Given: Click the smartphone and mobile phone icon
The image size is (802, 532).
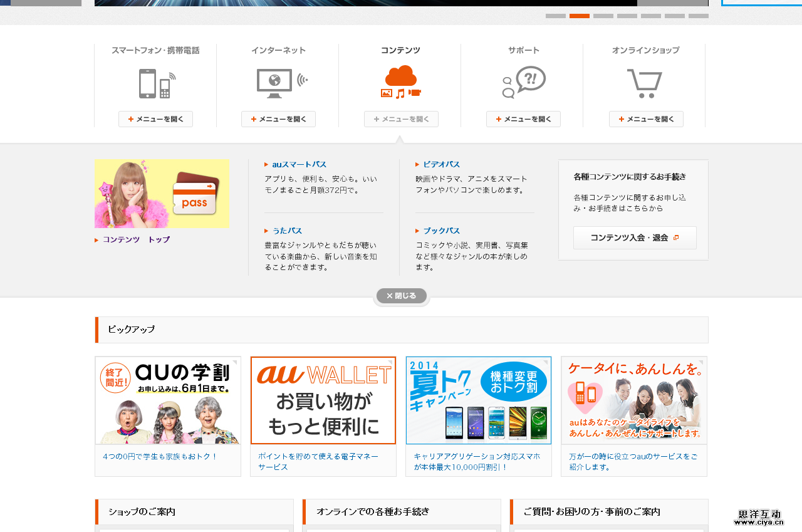Looking at the screenshot, I should (x=155, y=83).
